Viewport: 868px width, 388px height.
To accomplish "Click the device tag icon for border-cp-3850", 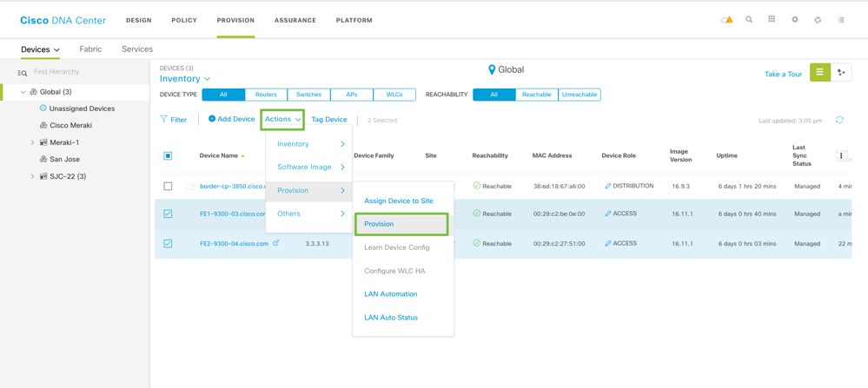I will 190,187.
